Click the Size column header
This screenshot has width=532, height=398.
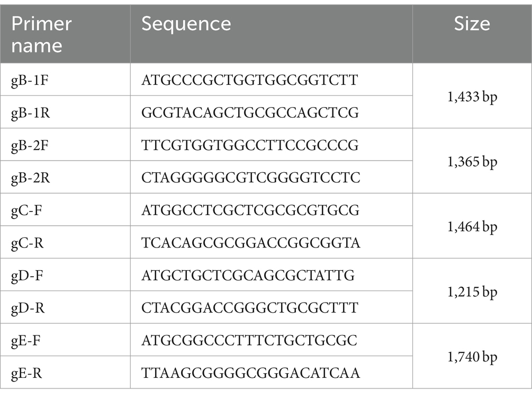[x=472, y=34]
